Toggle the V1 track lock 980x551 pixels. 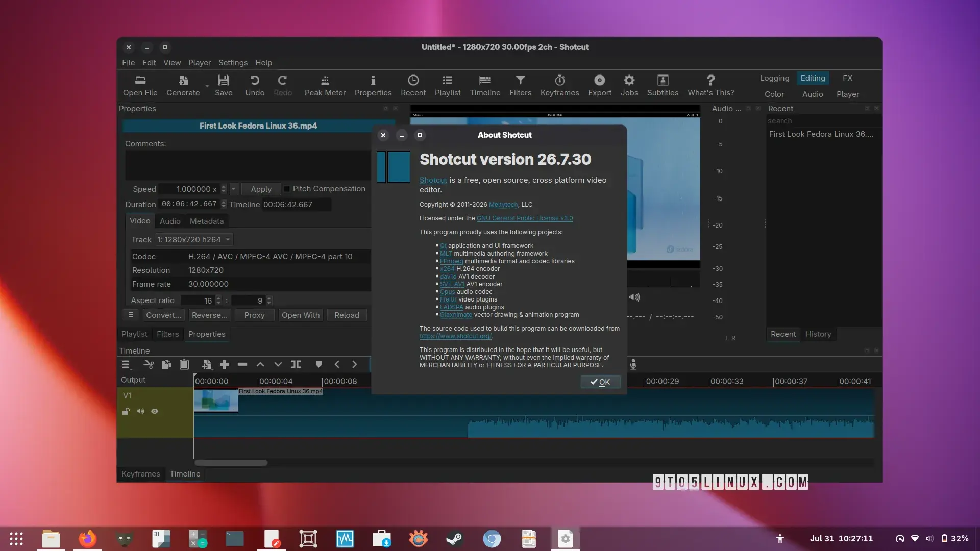tap(126, 411)
